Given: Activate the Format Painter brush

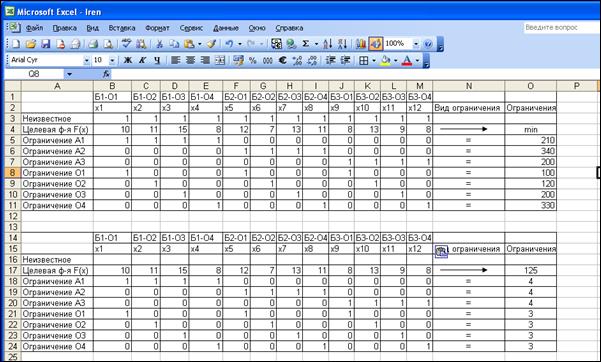Looking at the screenshot, I should pyautogui.click(x=212, y=44).
